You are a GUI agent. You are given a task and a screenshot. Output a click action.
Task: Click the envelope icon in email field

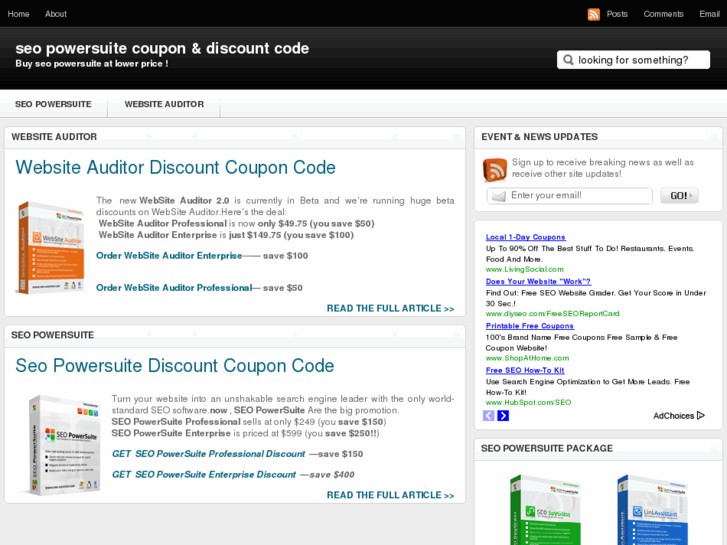(x=498, y=196)
